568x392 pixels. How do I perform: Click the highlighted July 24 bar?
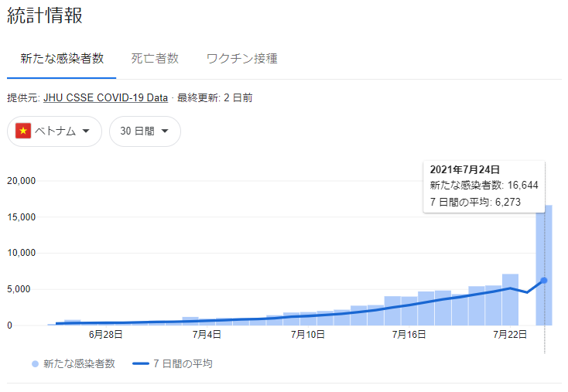point(544,265)
